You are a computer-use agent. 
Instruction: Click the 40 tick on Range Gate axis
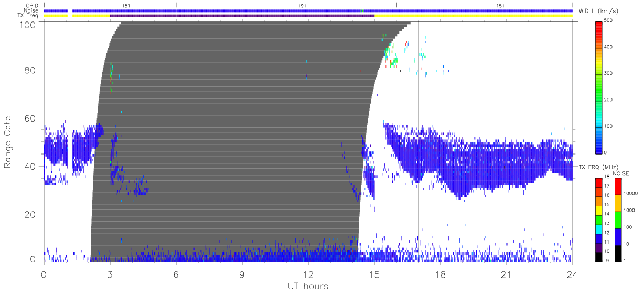pyautogui.click(x=31, y=166)
